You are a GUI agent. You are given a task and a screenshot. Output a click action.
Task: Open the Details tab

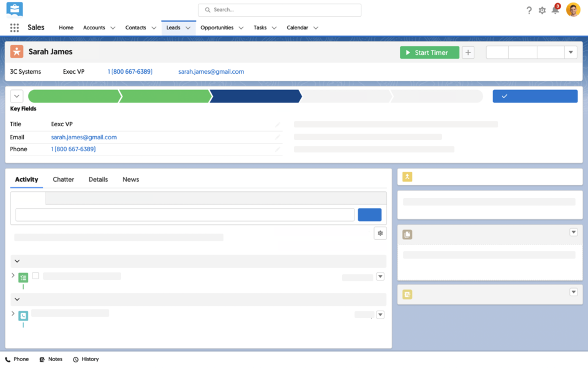(x=98, y=179)
